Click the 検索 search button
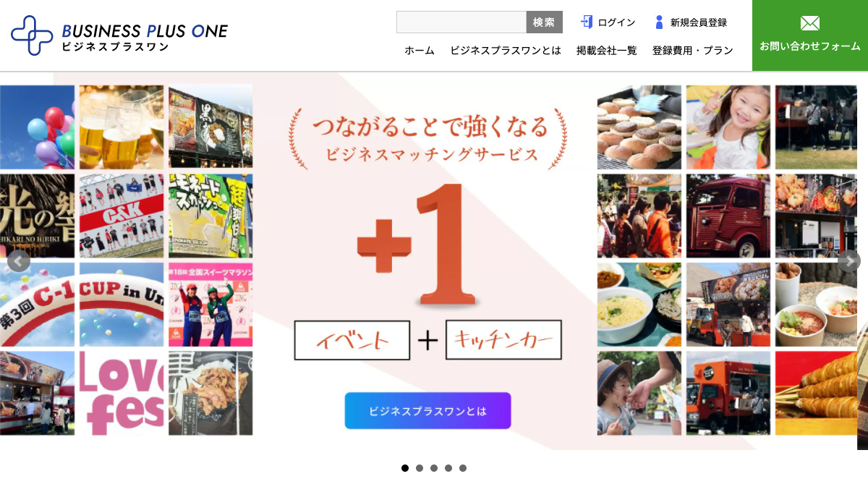The height and width of the screenshot is (492, 868). pyautogui.click(x=544, y=22)
